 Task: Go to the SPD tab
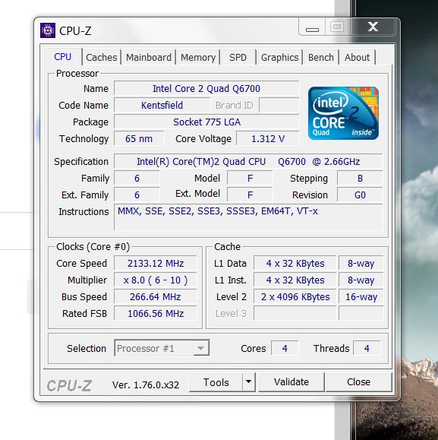click(238, 57)
